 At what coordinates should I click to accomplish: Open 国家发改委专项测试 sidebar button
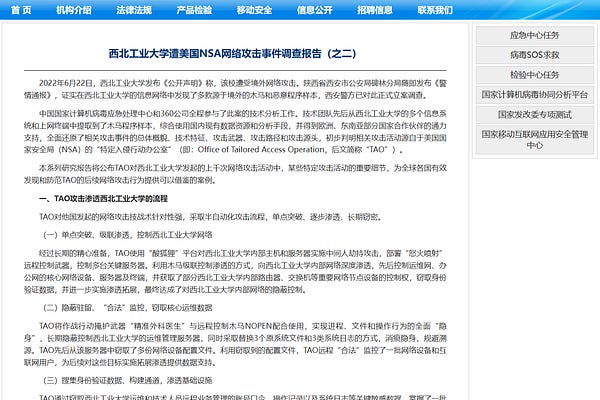click(535, 115)
